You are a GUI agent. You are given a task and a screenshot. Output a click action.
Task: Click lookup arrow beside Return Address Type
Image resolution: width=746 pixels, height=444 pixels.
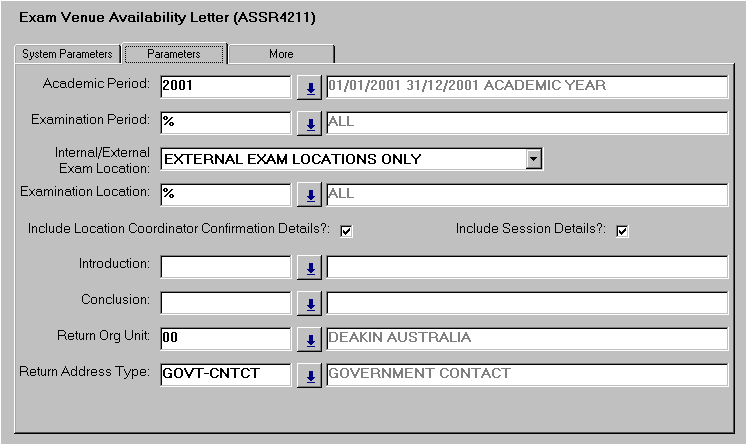pyautogui.click(x=310, y=376)
